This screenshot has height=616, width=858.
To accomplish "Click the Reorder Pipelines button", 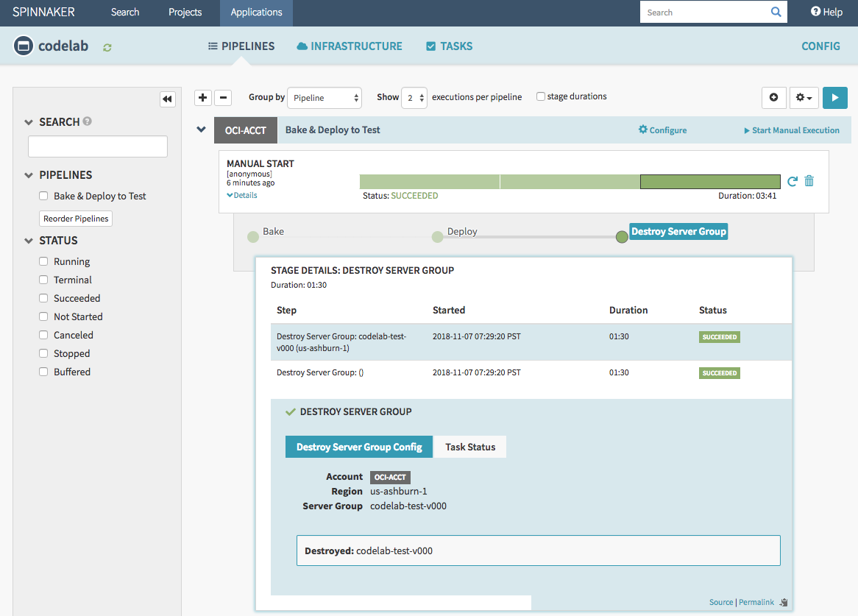I will [x=76, y=219].
